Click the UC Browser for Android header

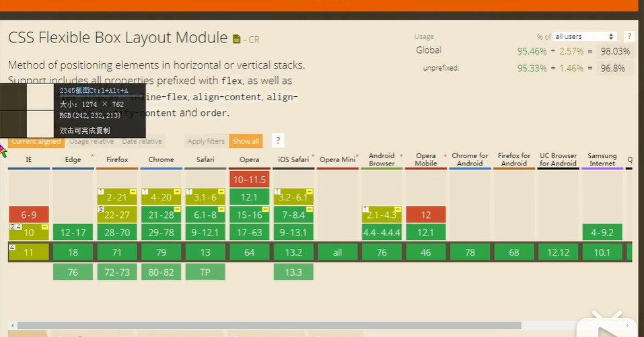click(x=558, y=159)
